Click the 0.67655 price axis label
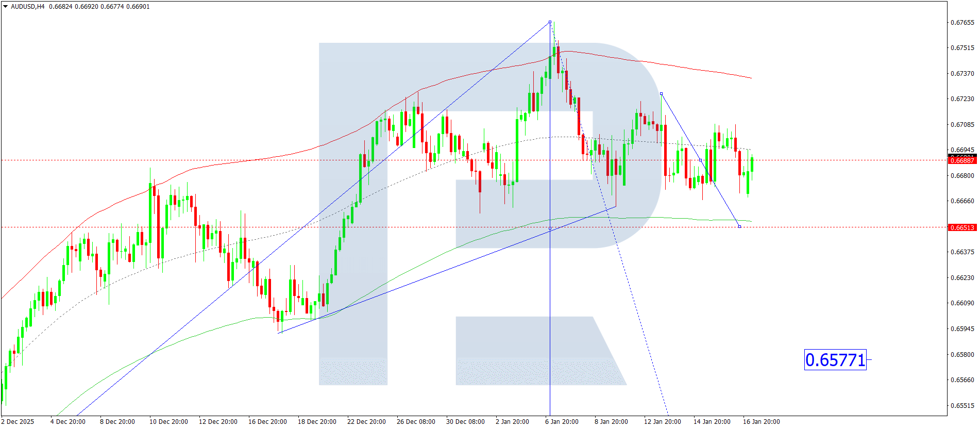The image size is (980, 428). (x=962, y=23)
